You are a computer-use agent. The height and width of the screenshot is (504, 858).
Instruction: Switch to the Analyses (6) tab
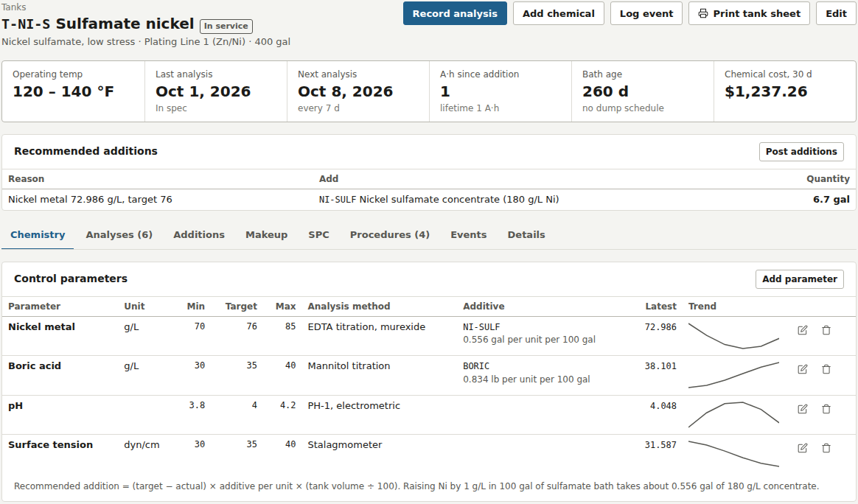click(x=119, y=235)
